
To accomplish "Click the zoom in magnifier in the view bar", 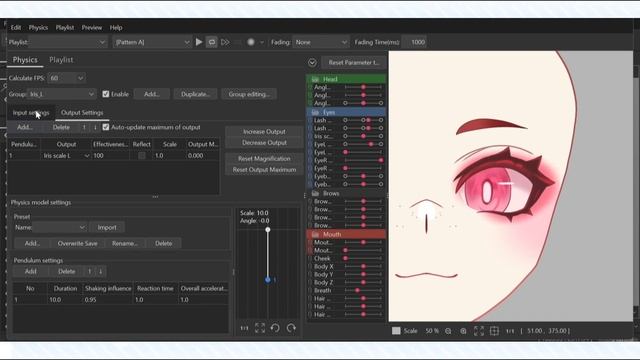I will (463, 331).
